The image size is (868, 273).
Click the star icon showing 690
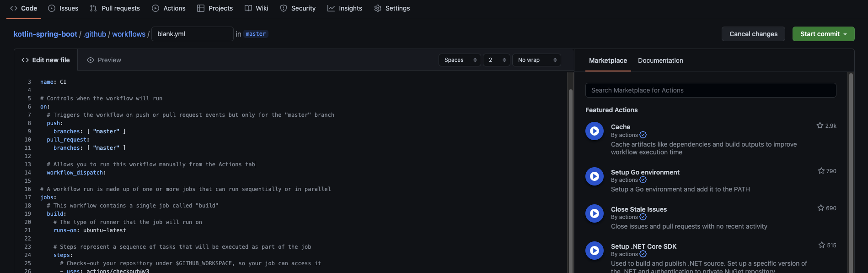tap(821, 208)
